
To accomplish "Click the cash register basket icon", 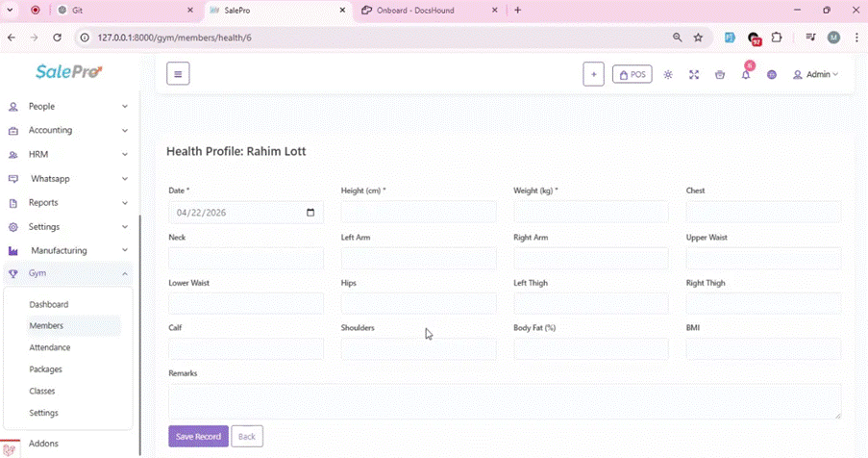I will pos(720,75).
